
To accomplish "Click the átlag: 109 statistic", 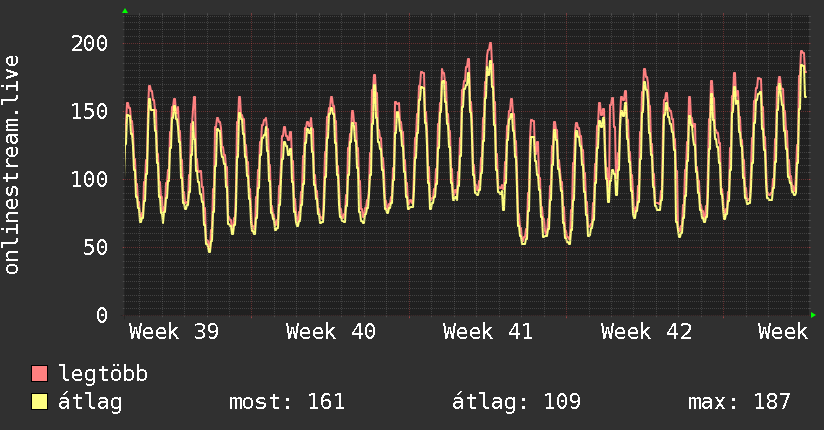I will [x=517, y=402].
